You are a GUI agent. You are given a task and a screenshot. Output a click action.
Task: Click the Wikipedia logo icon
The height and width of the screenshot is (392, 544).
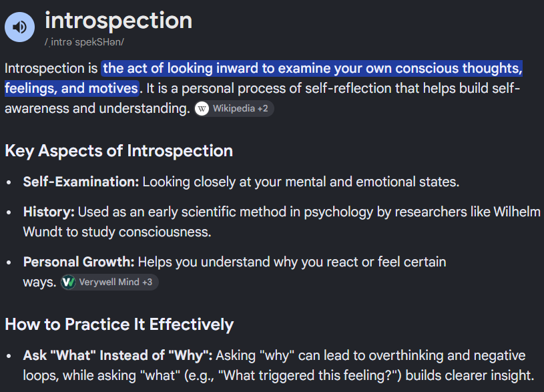click(x=202, y=109)
